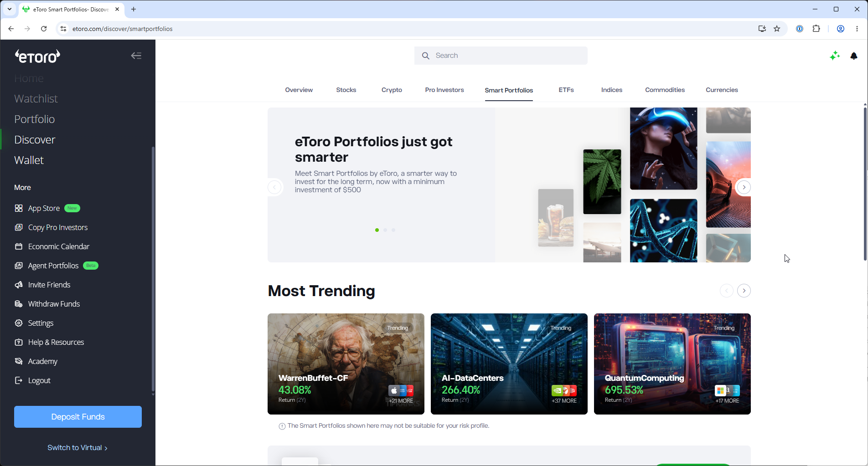Switch to the ETFs tab
The image size is (868, 466).
(x=566, y=90)
